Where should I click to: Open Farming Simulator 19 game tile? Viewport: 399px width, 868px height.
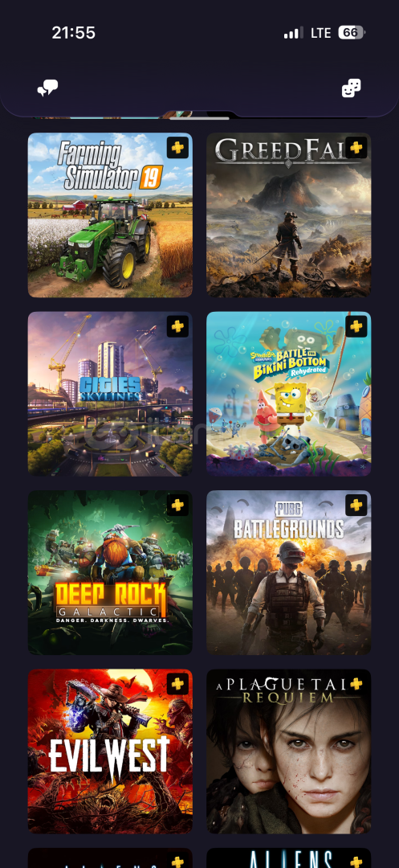111,215
